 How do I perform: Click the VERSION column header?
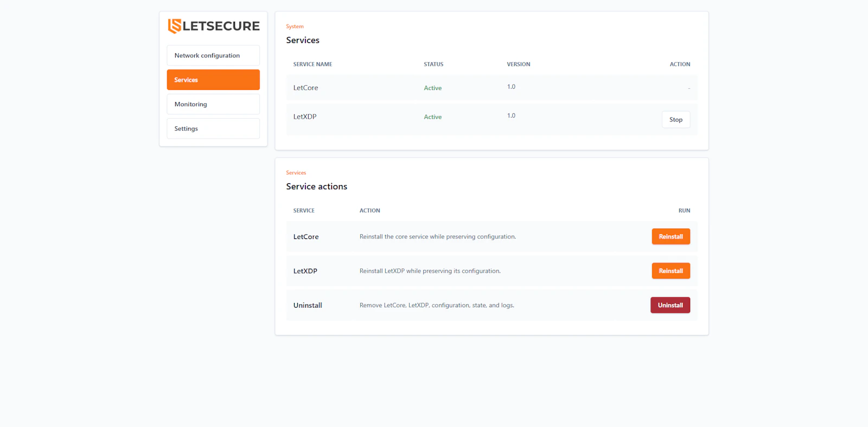tap(519, 64)
